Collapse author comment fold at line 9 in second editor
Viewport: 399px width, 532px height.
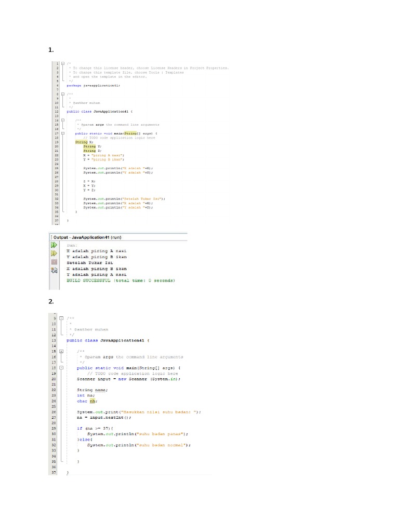(x=61, y=318)
